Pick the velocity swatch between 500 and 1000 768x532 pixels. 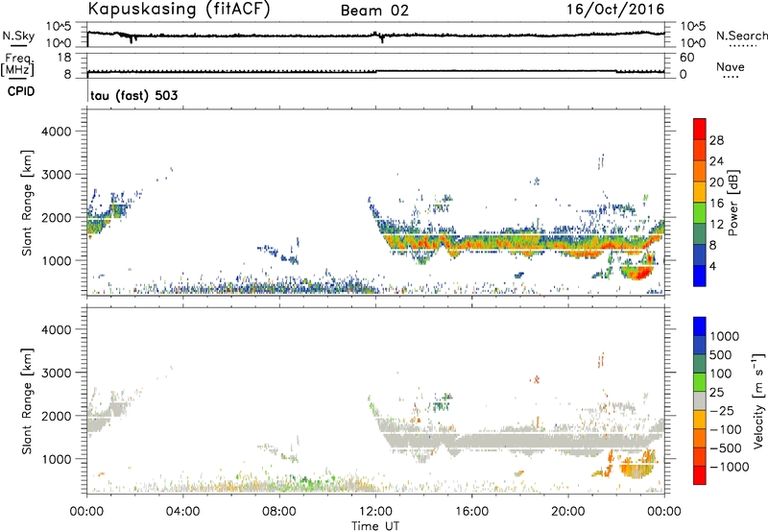click(x=700, y=345)
